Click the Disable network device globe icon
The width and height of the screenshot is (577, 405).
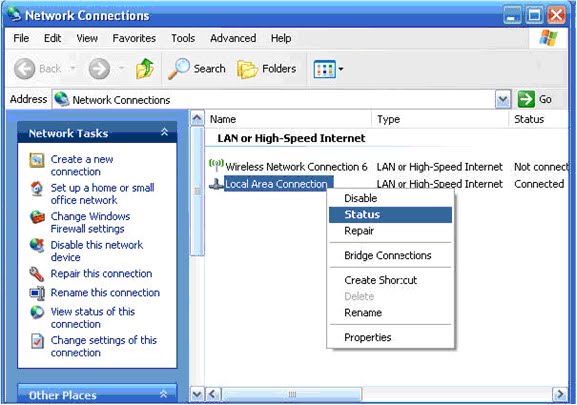(37, 246)
